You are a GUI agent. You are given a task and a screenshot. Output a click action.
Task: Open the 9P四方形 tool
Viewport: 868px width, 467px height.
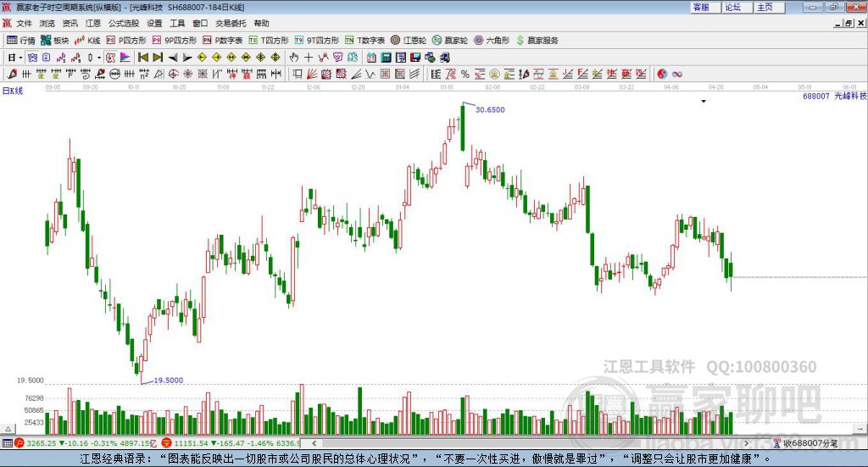tap(175, 41)
